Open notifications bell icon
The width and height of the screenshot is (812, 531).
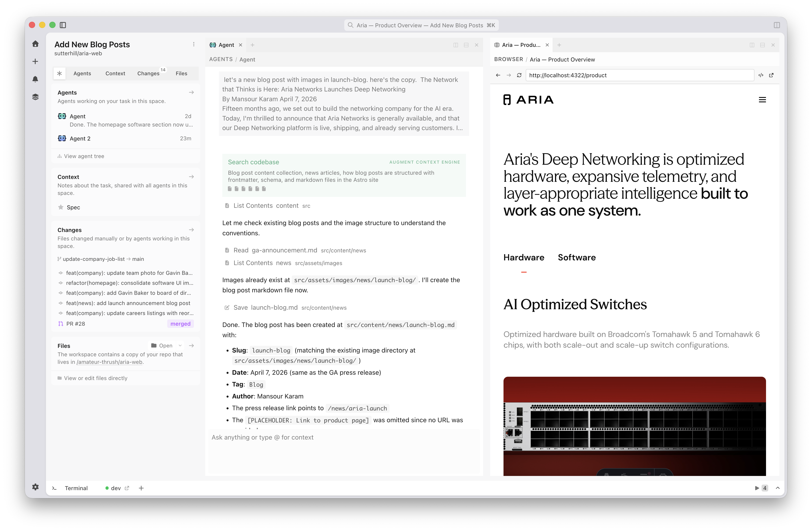coord(36,79)
